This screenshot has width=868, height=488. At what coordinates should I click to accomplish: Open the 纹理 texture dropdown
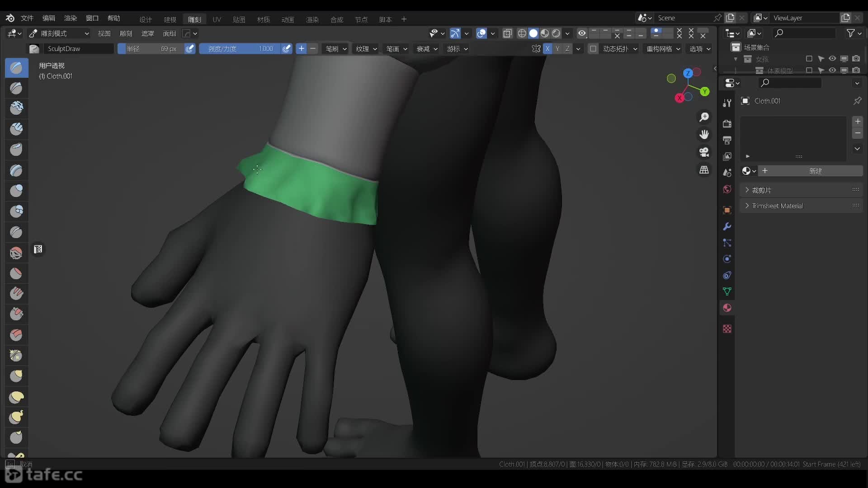(366, 49)
